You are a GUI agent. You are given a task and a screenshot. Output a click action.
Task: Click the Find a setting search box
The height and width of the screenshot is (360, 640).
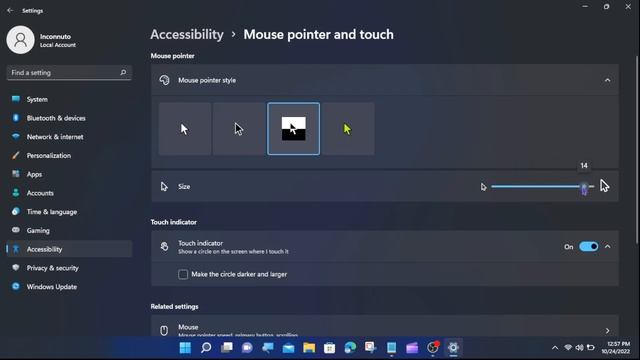(x=69, y=73)
